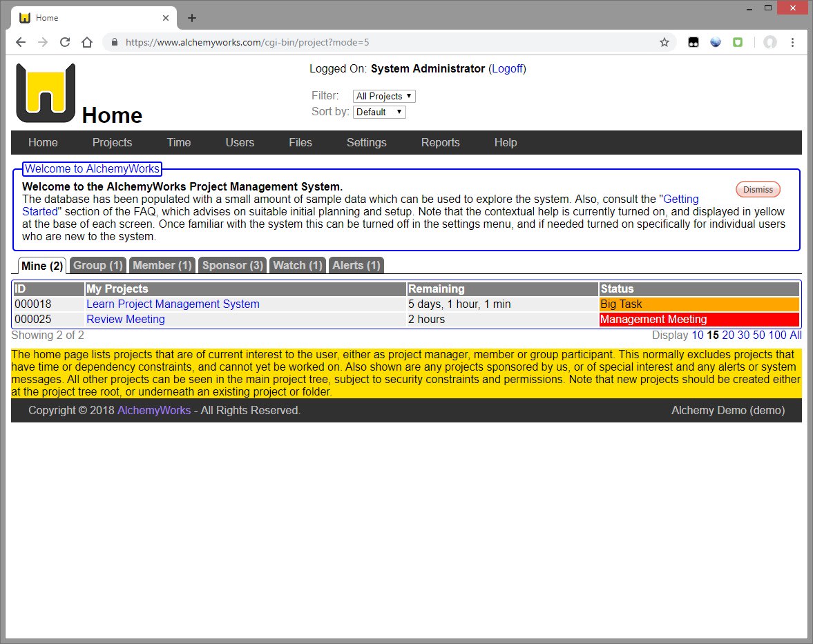Click the browser home icon
The image size is (813, 644).
point(87,43)
